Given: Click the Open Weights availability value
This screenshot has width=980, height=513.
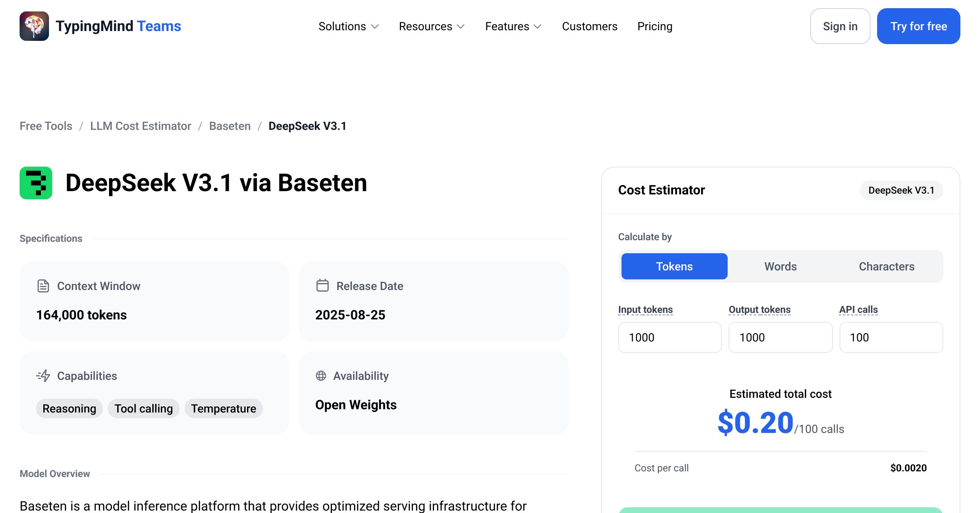Looking at the screenshot, I should point(356,405).
